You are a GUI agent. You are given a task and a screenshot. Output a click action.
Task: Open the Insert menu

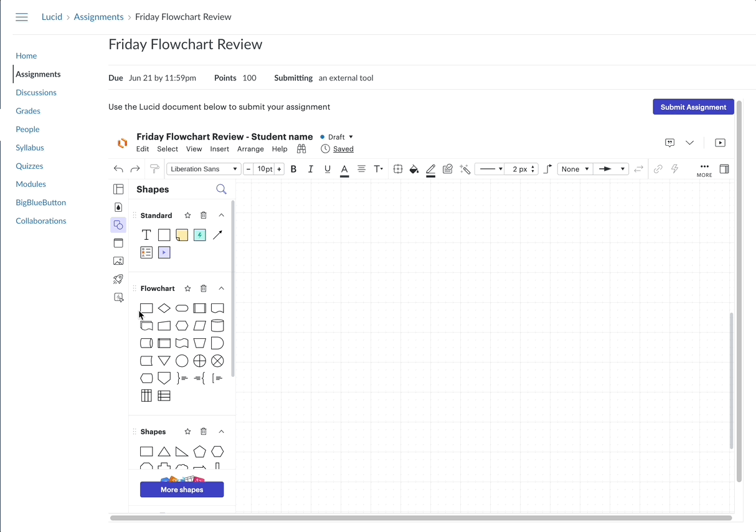coord(219,149)
